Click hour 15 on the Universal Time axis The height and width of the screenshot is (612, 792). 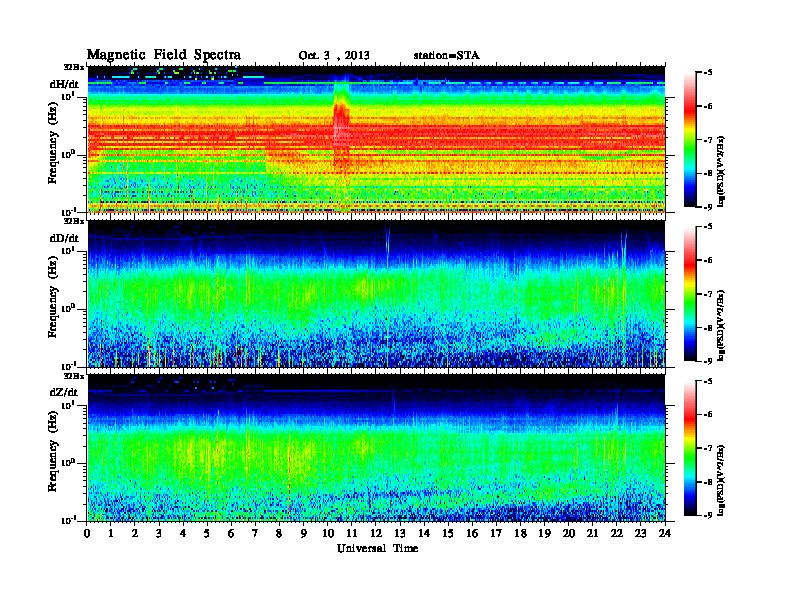tap(449, 534)
